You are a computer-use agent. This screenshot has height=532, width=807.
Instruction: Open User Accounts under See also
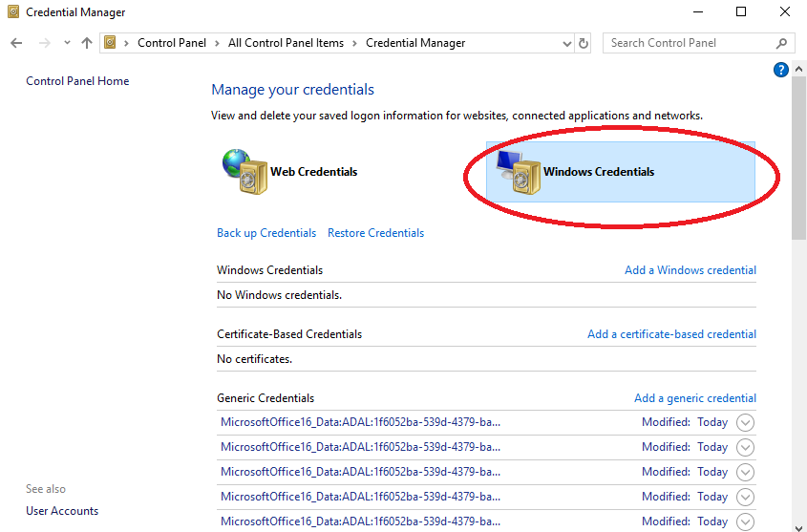62,511
